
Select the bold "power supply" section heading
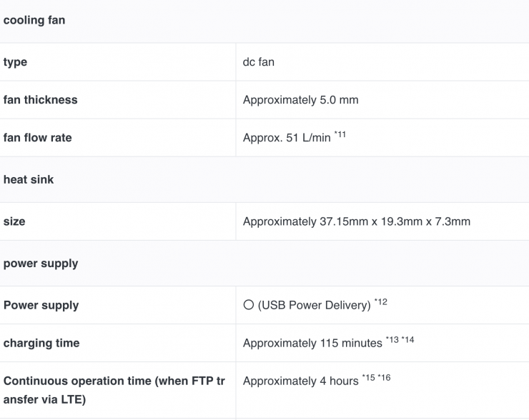pos(41,263)
